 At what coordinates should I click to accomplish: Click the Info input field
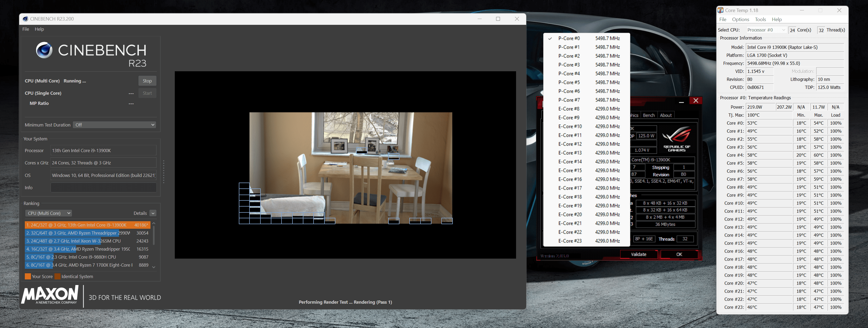(104, 188)
